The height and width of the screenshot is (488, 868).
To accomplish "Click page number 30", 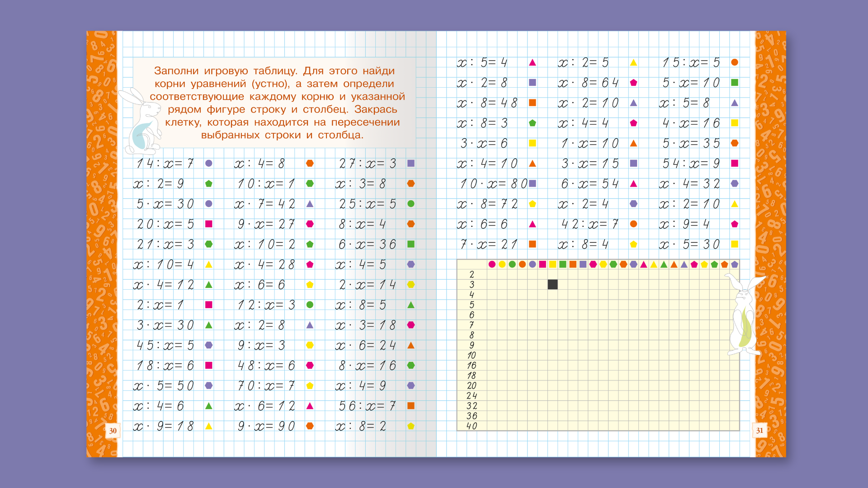I will click(113, 431).
